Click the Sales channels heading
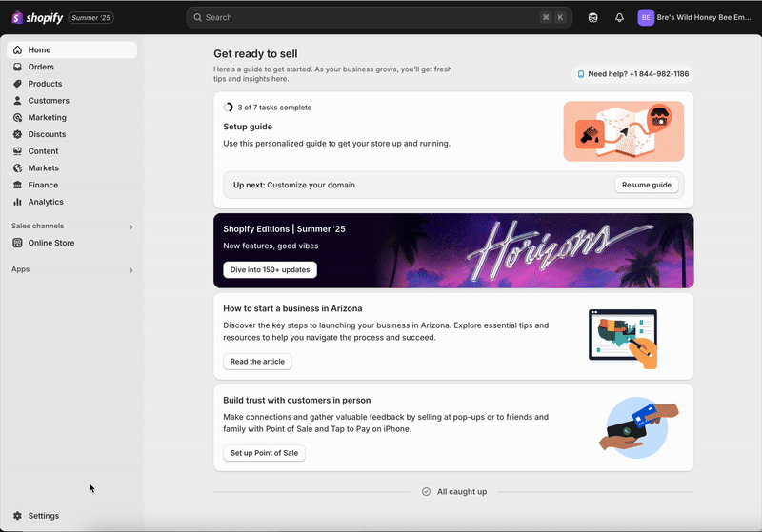Screen dimensions: 762x532 37,226
